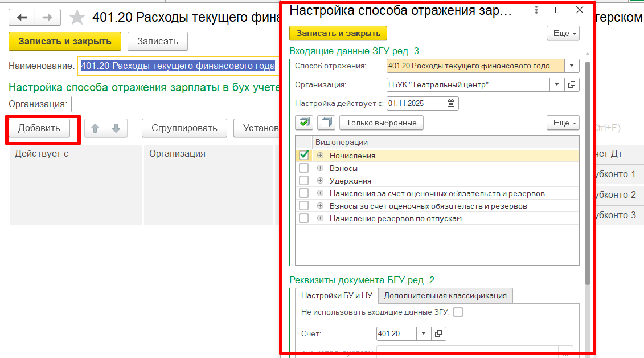Select the Настройки БУ и НУ tab
644x358 pixels.
336,295
